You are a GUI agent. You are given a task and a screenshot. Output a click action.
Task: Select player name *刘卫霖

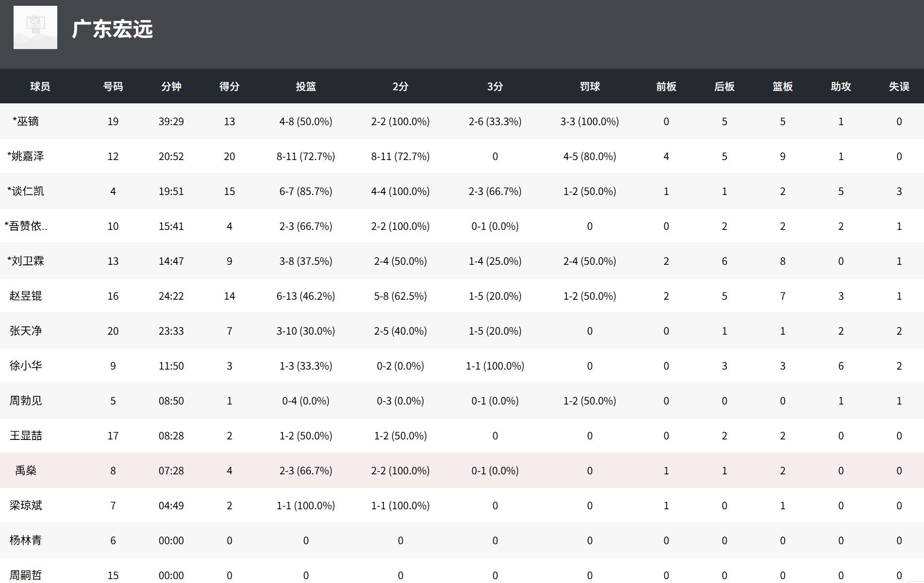(x=26, y=261)
